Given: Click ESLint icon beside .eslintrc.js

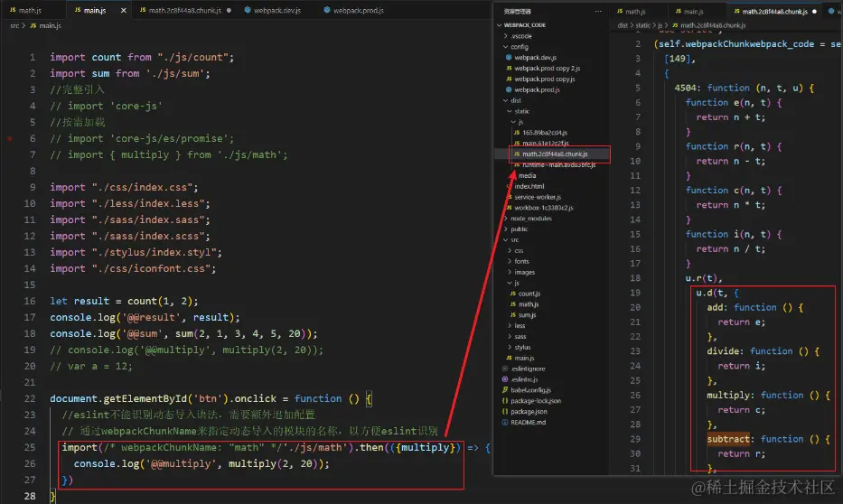Looking at the screenshot, I should (x=505, y=379).
